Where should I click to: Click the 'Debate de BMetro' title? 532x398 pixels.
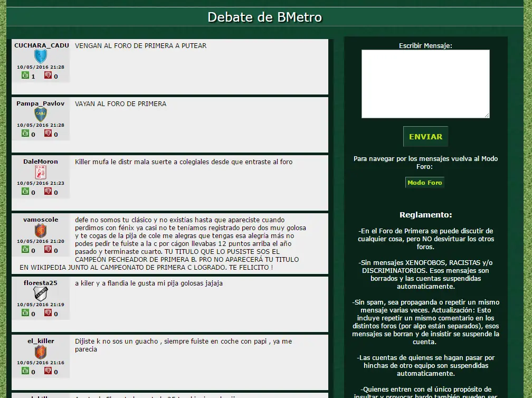[264, 17]
